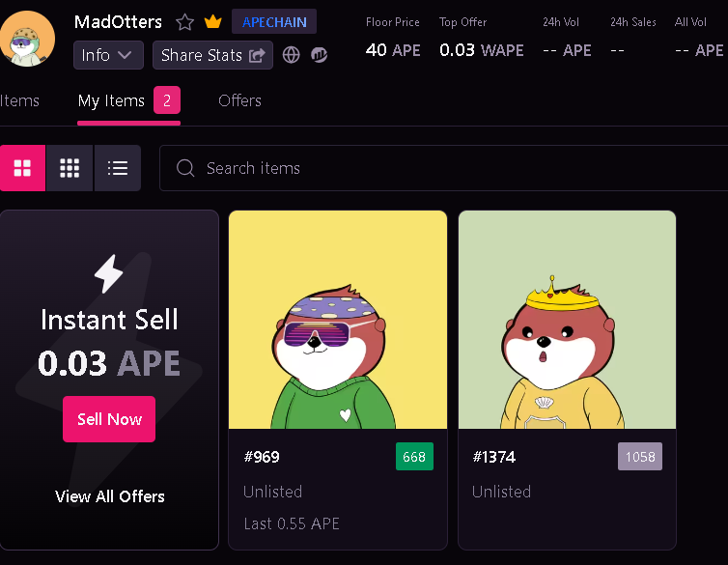Click the APECHAIN chain badge

274,22
